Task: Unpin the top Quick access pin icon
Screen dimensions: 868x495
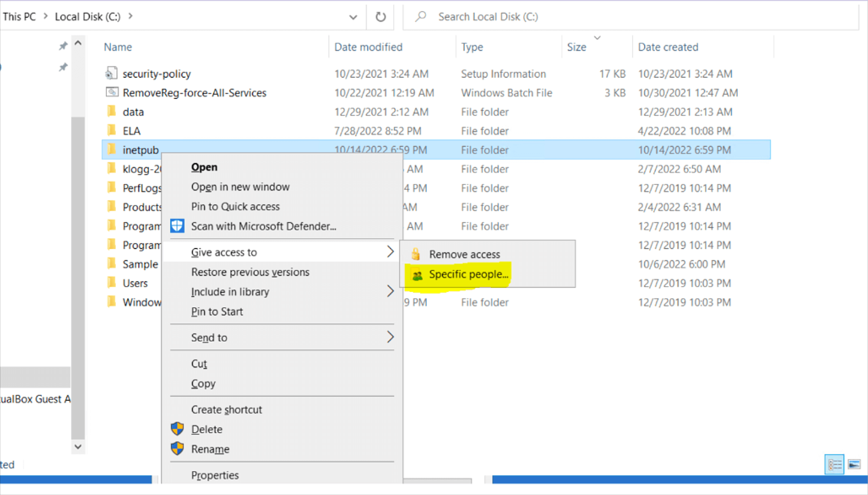Action: pyautogui.click(x=63, y=46)
